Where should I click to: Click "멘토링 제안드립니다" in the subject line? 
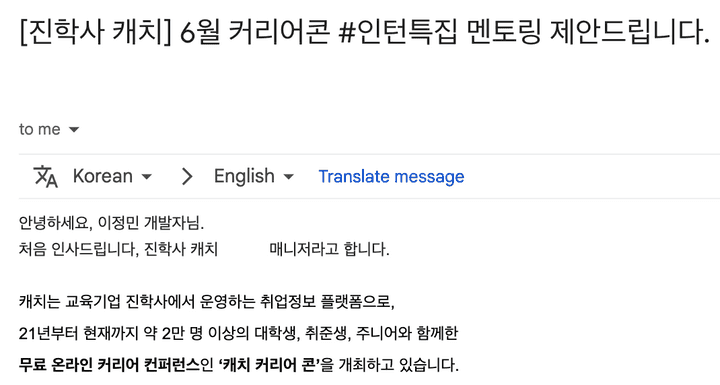[588, 32]
